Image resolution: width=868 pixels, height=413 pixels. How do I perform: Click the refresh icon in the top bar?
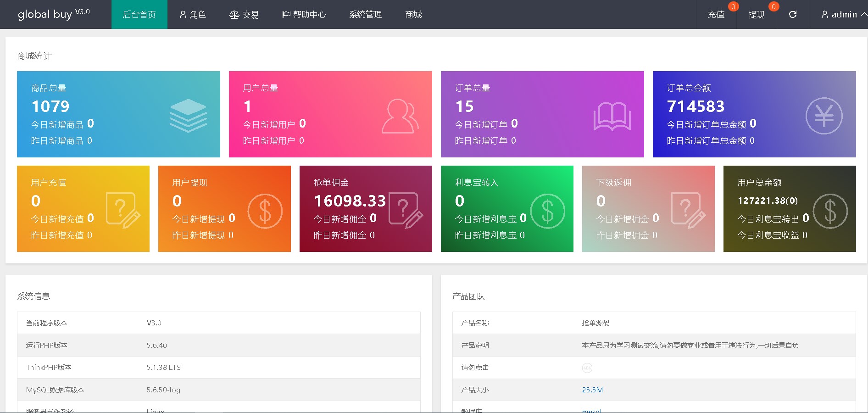(x=792, y=15)
